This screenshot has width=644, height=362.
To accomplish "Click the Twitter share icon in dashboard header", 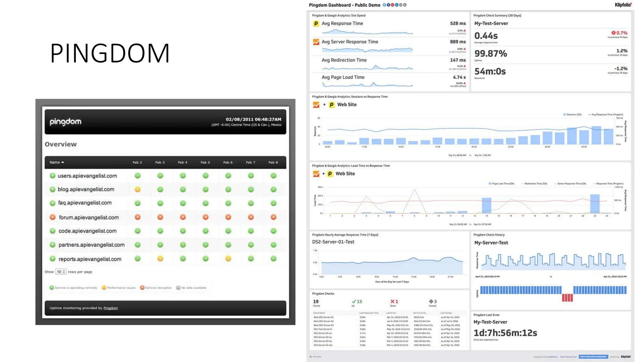I will point(384,5).
